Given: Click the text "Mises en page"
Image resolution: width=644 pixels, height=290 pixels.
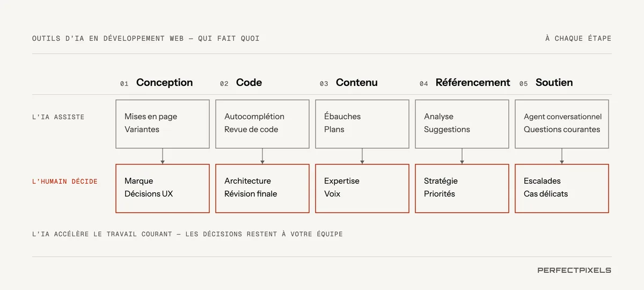Looking at the screenshot, I should click(151, 117).
